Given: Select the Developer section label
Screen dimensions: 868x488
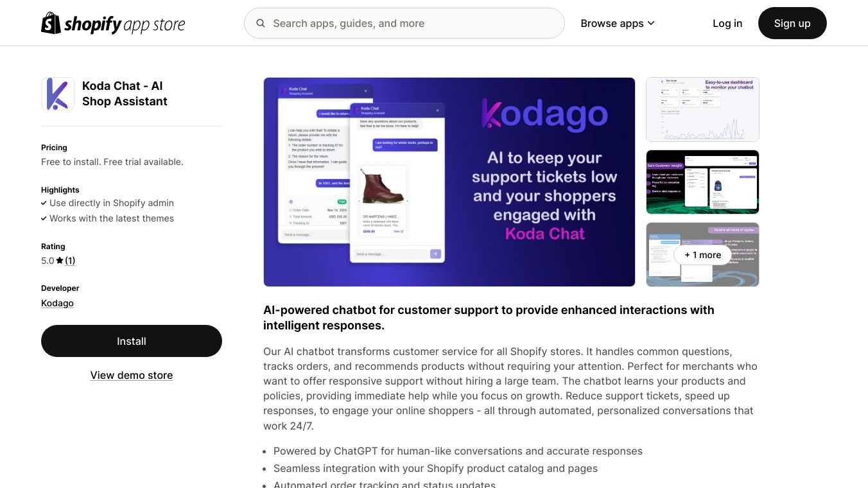Looking at the screenshot, I should tap(60, 288).
